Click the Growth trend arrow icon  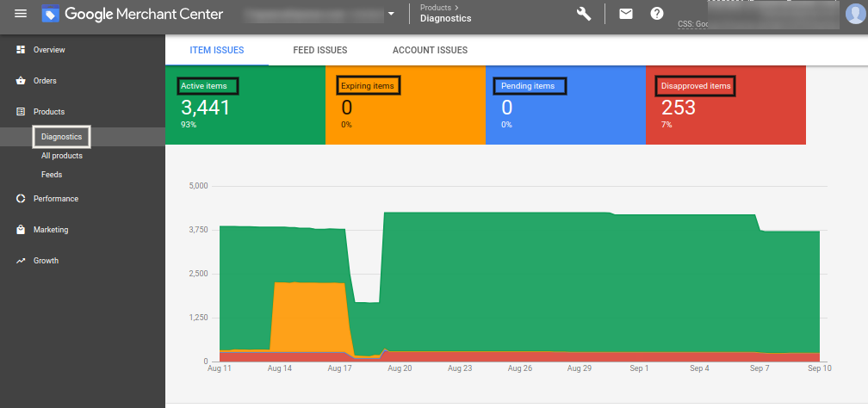21,261
